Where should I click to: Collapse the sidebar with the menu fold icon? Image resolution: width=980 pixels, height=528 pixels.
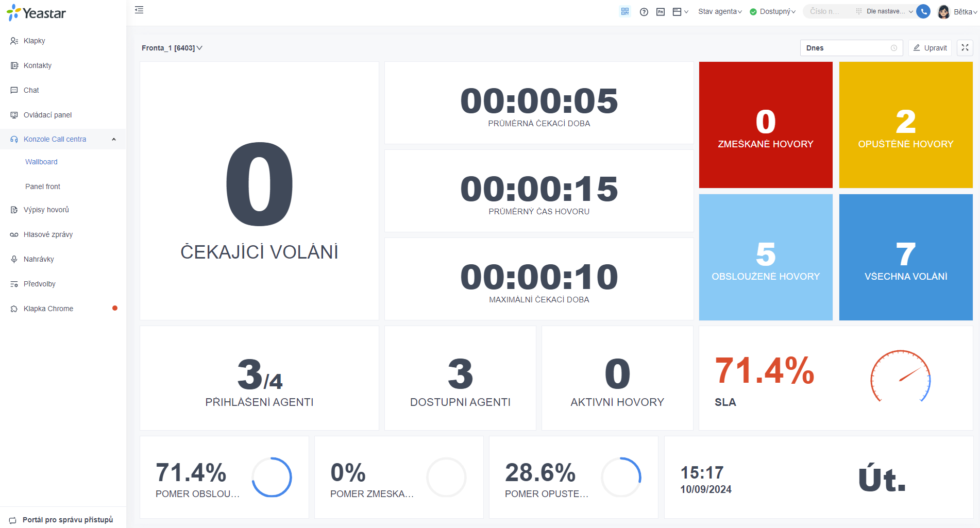pos(139,10)
